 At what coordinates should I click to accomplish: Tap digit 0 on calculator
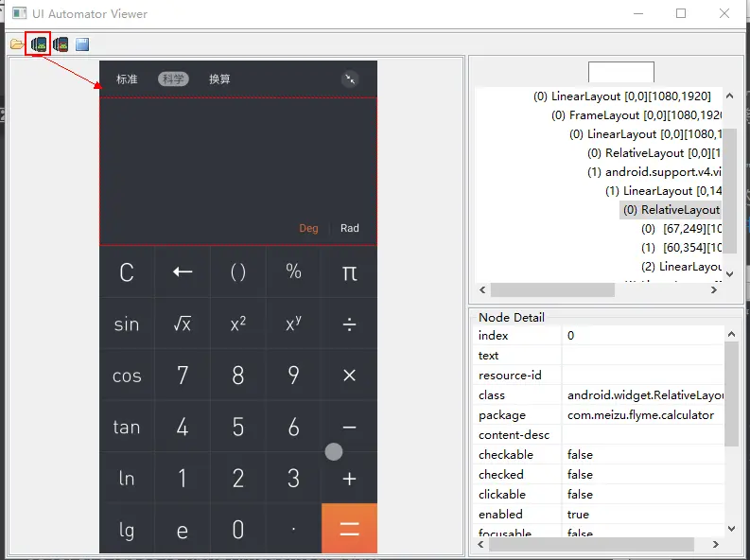[237, 530]
